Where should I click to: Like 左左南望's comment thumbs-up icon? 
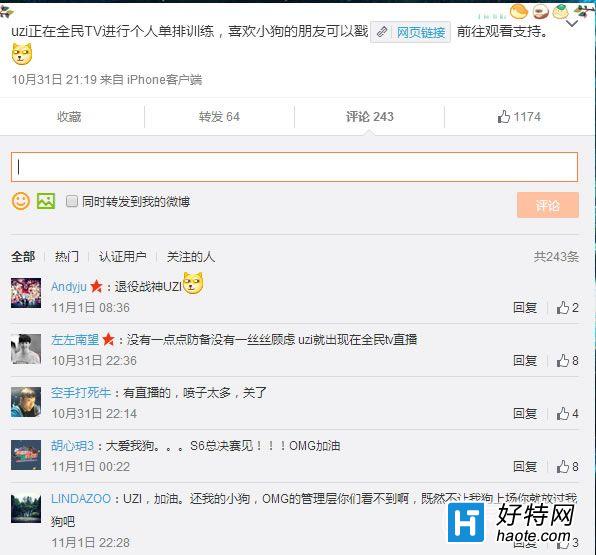coord(563,360)
